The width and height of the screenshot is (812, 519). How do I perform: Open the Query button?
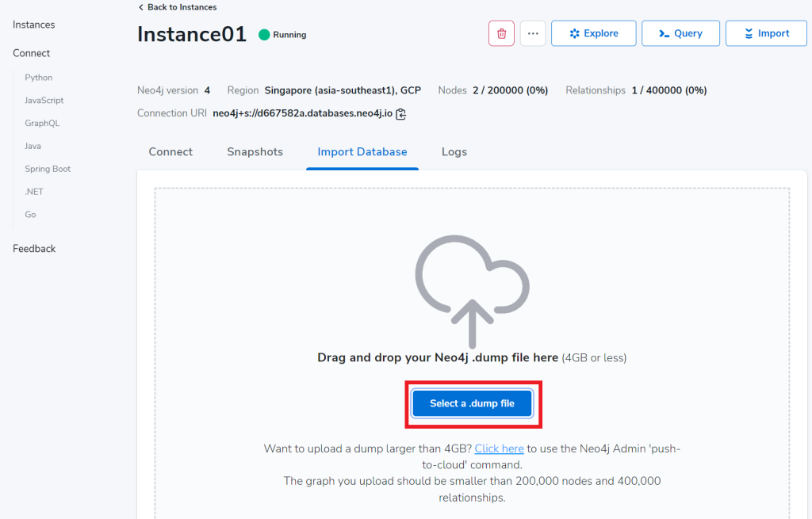(680, 33)
